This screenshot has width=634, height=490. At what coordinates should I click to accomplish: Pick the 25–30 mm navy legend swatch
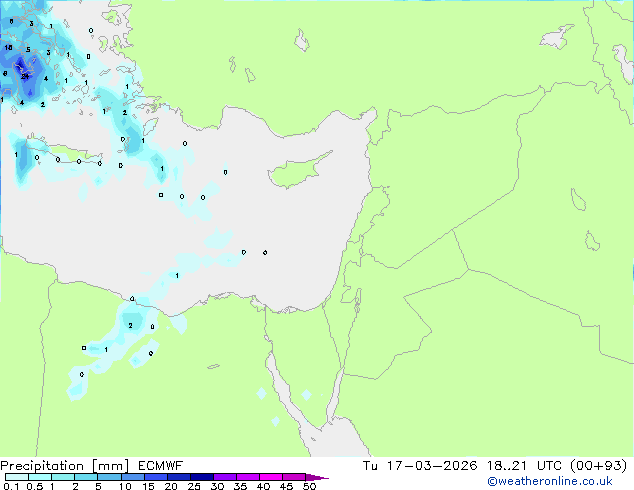tap(202, 477)
